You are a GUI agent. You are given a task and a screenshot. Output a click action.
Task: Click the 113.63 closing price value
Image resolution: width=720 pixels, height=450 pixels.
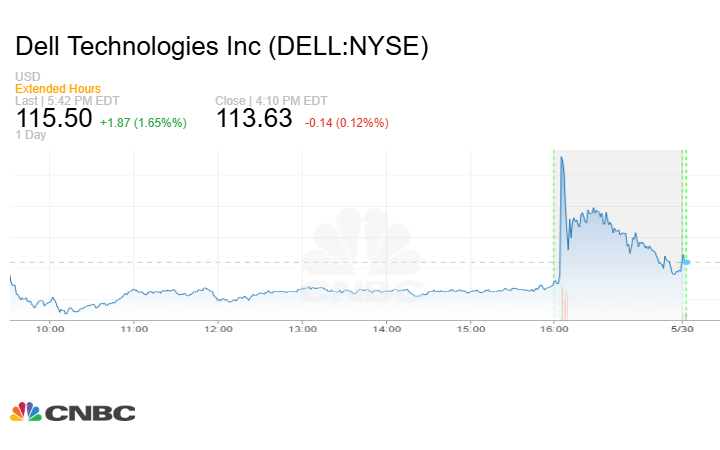coord(254,118)
